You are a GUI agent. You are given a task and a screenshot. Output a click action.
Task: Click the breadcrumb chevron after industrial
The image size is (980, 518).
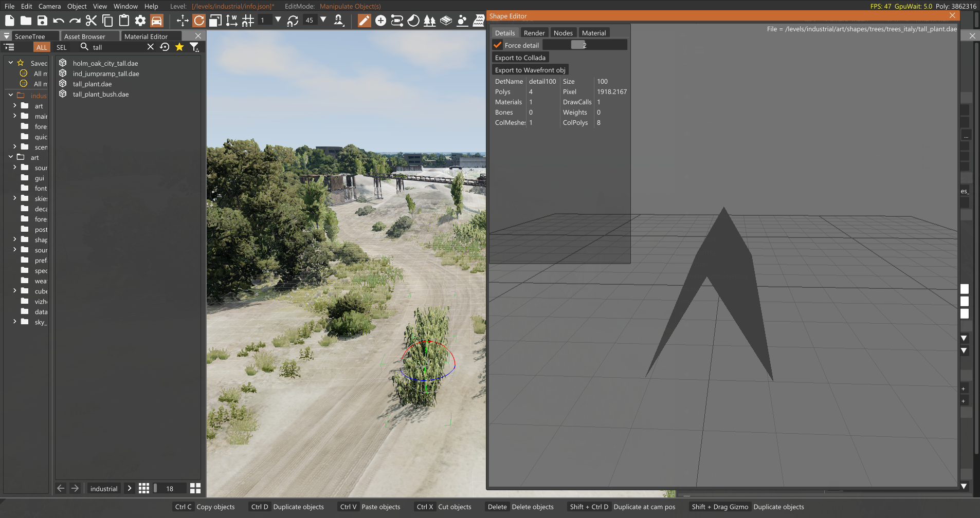(x=130, y=488)
